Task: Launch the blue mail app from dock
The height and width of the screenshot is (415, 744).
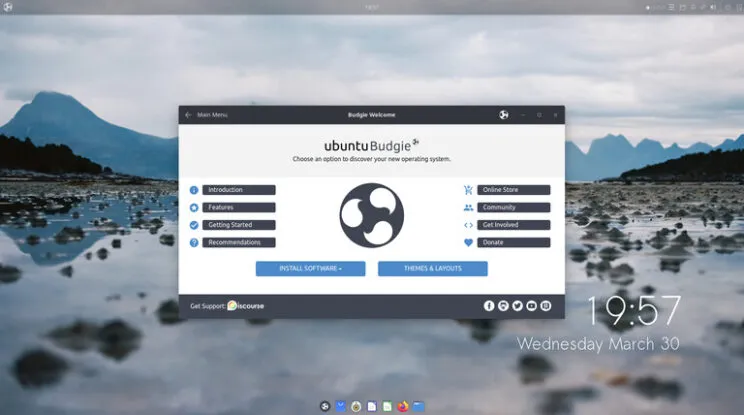Action: pos(341,406)
